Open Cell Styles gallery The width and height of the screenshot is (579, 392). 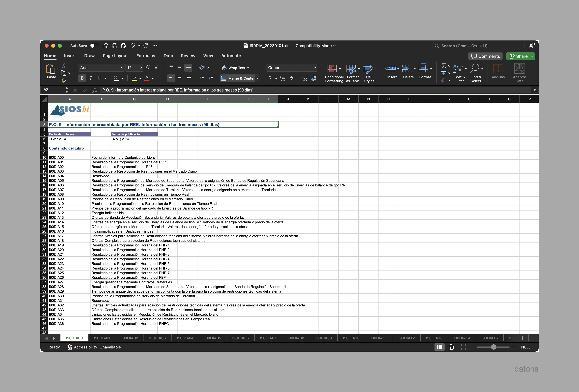coord(369,73)
